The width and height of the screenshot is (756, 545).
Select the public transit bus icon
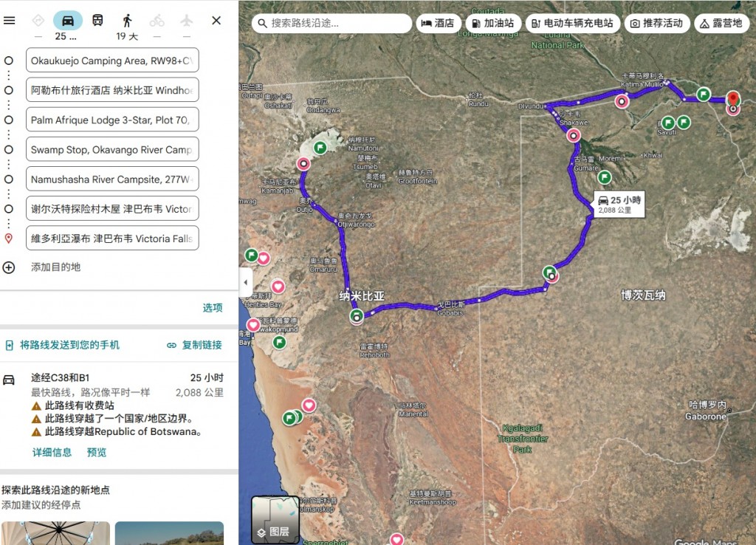click(97, 21)
